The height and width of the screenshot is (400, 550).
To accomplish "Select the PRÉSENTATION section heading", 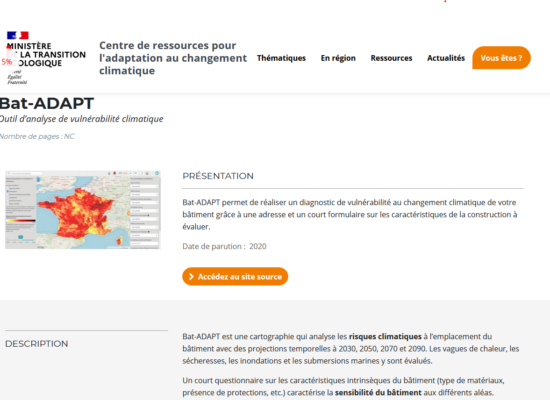I will (x=218, y=176).
